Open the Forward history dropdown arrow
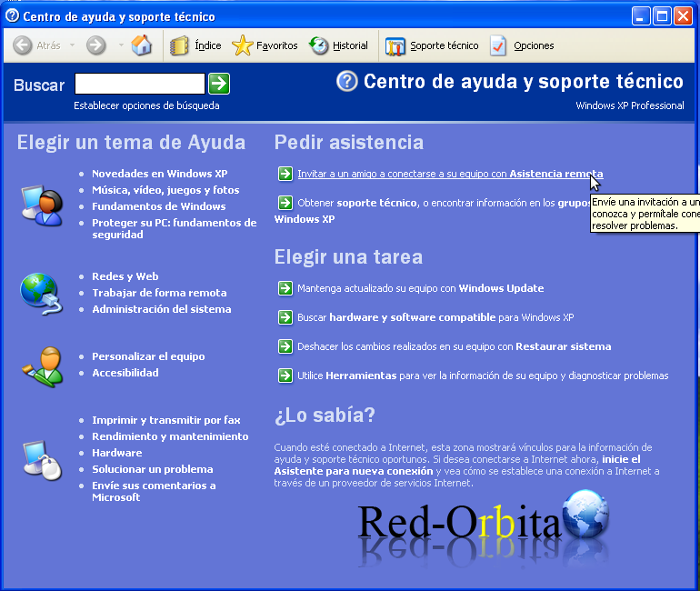This screenshot has height=591, width=700. [121, 45]
